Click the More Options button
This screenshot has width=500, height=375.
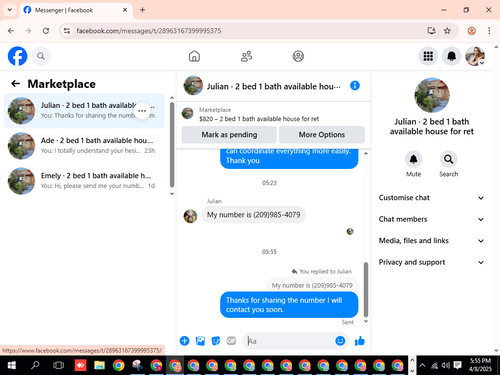[x=322, y=135]
